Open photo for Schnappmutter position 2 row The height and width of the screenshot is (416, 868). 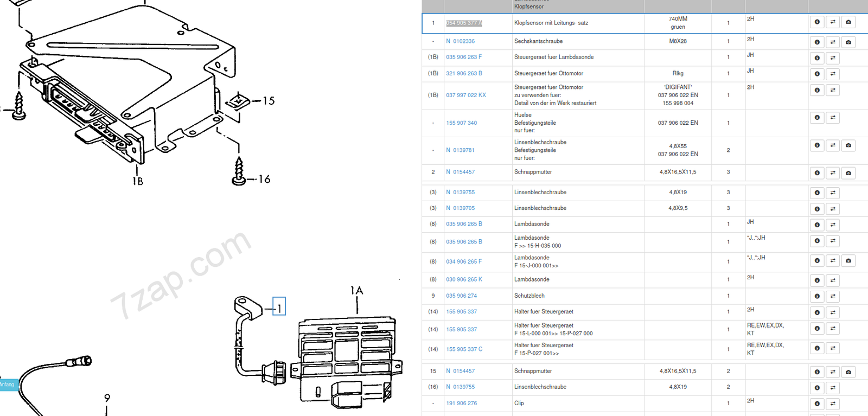click(848, 173)
